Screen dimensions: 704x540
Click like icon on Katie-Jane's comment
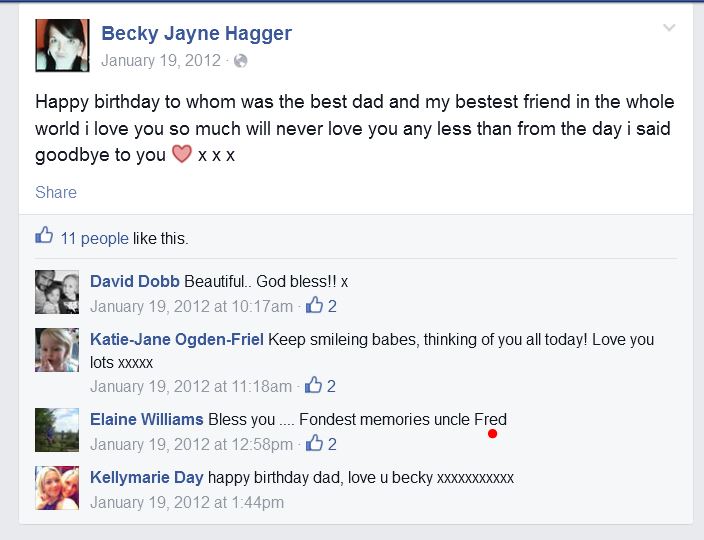tap(314, 385)
